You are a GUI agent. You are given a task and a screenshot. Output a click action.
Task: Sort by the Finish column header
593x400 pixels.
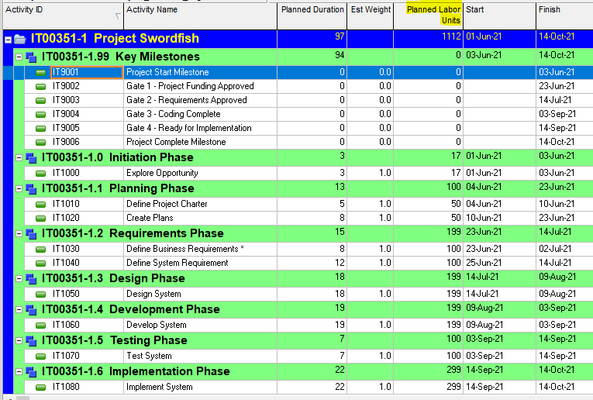tap(565, 16)
